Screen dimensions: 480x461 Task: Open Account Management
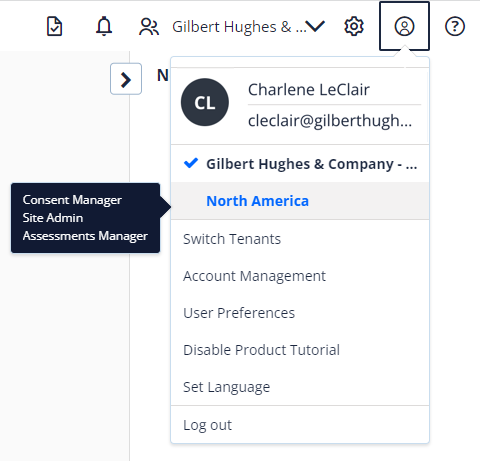tap(254, 276)
